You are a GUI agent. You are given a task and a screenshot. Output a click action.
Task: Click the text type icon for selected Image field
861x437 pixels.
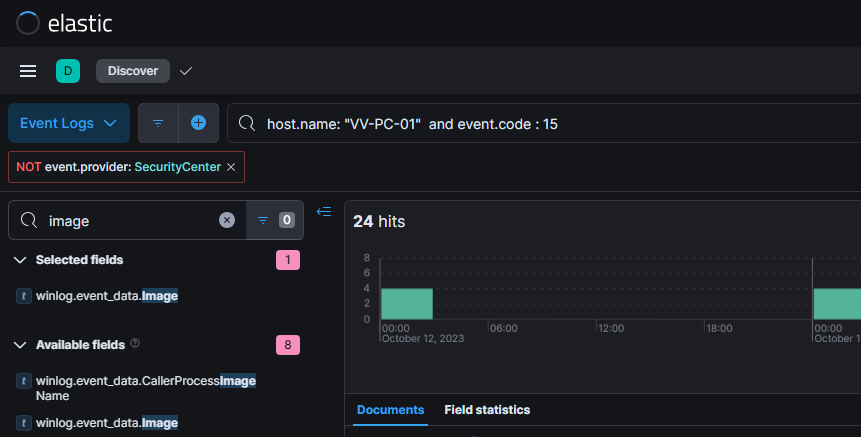(x=24, y=296)
